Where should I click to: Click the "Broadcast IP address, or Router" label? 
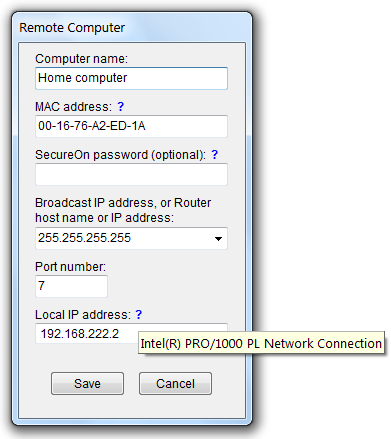click(x=123, y=203)
